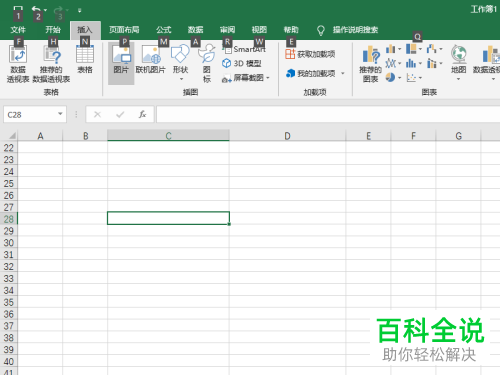500x375 pixels.
Task: Select column G header
Action: coord(458,136)
